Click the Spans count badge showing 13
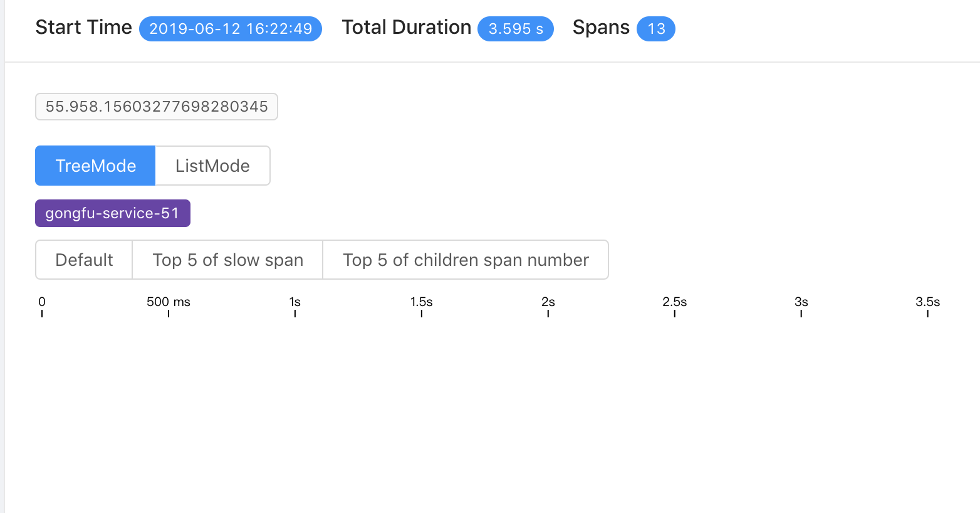The width and height of the screenshot is (980, 513). point(655,29)
